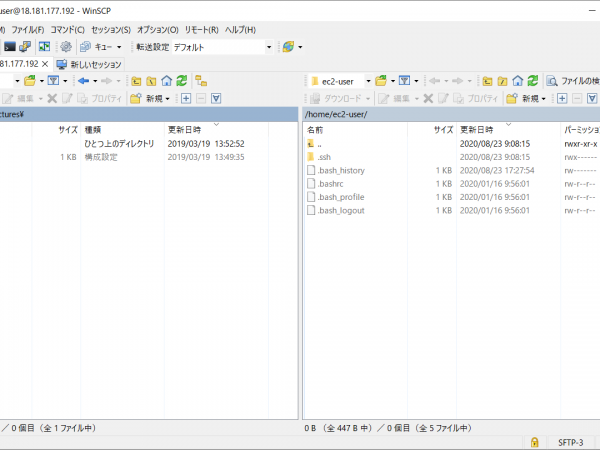The width and height of the screenshot is (600, 450).
Task: Expand local 新規 dropdown arrow
Action: tap(167, 99)
